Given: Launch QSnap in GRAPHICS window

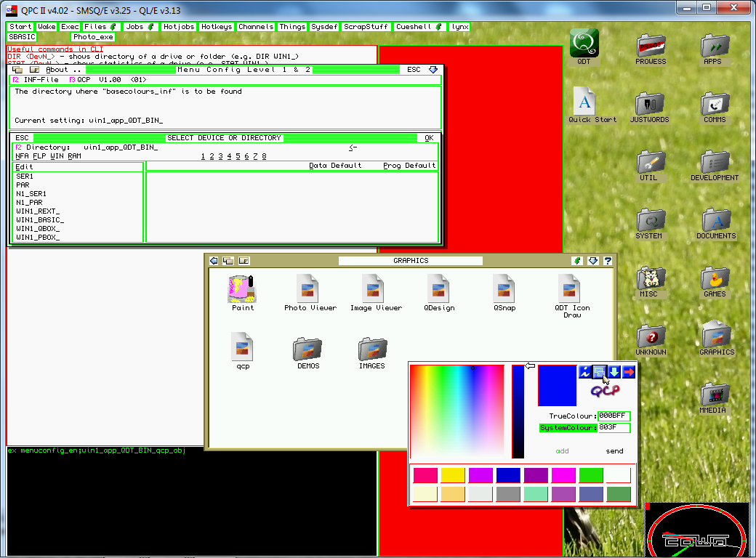Looking at the screenshot, I should (504, 288).
